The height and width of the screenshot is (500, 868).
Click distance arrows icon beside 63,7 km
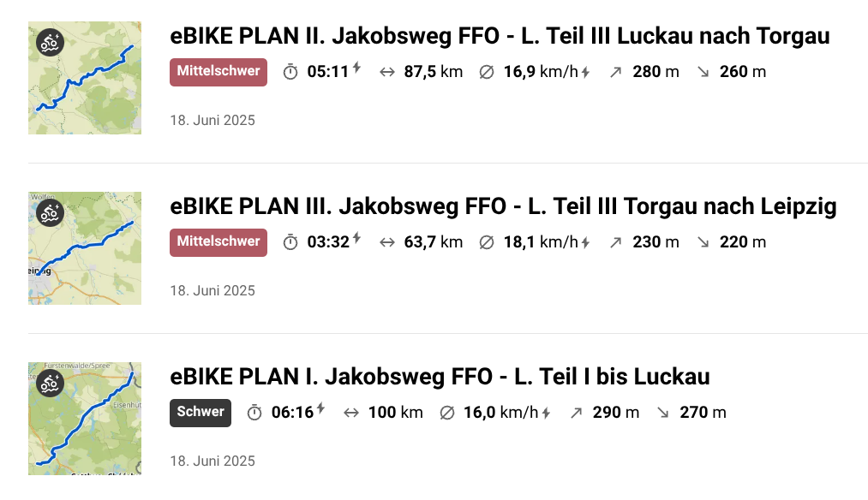387,242
